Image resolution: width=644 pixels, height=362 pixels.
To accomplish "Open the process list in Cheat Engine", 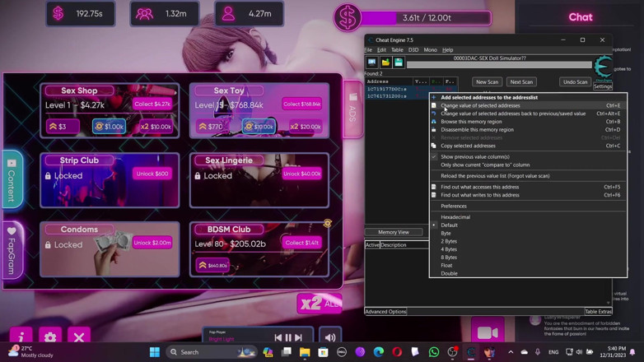I will pyautogui.click(x=371, y=63).
